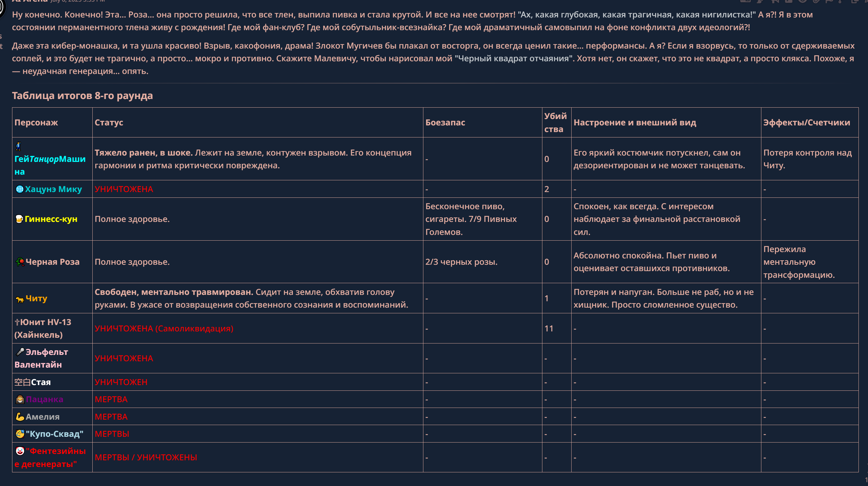This screenshot has height=486, width=868.
Task: Select the name "Юнит HV-13 (Хайнкель)"
Action: tap(43, 328)
